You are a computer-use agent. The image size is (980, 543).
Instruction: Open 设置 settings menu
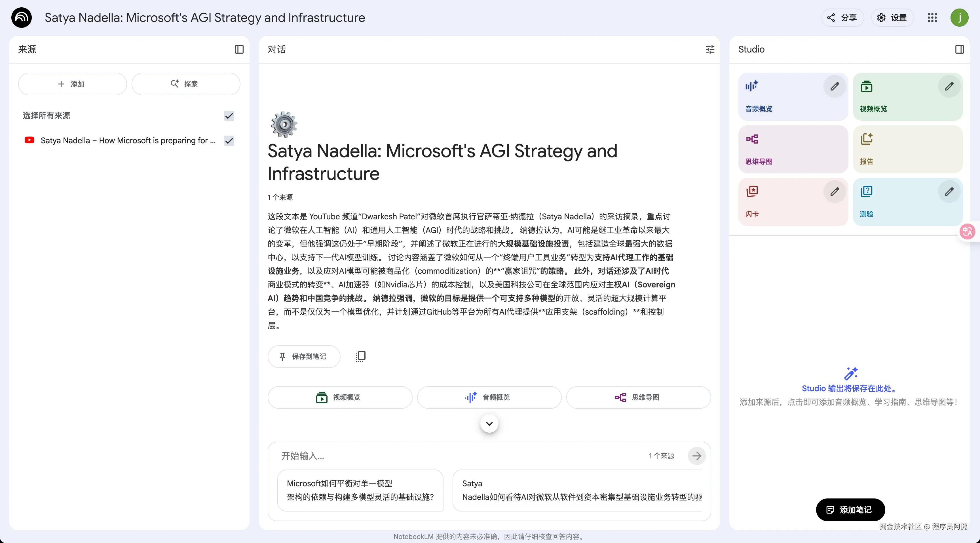[x=892, y=18]
